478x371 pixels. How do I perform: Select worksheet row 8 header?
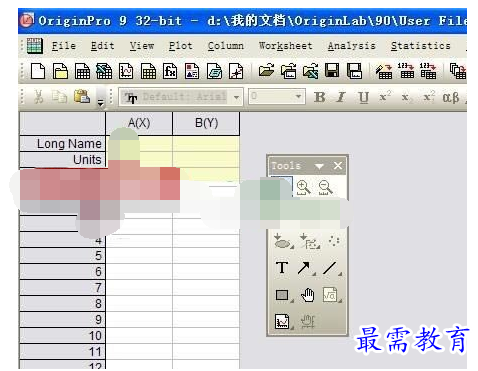pyautogui.click(x=62, y=304)
